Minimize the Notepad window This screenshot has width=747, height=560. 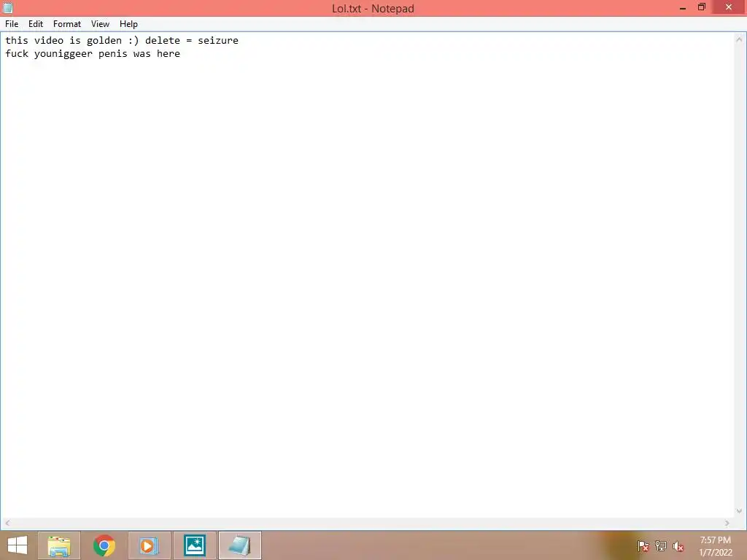tap(683, 7)
